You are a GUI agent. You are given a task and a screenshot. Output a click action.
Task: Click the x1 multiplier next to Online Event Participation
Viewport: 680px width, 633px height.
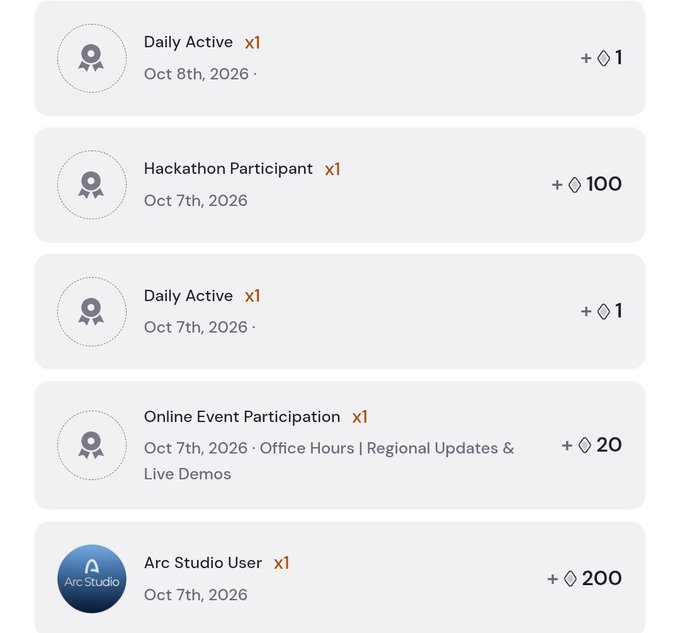tap(360, 418)
